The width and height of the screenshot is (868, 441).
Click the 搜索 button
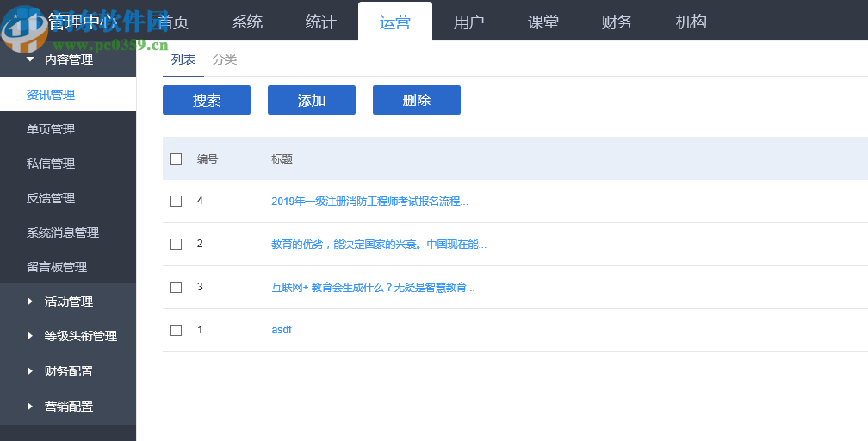pyautogui.click(x=207, y=100)
